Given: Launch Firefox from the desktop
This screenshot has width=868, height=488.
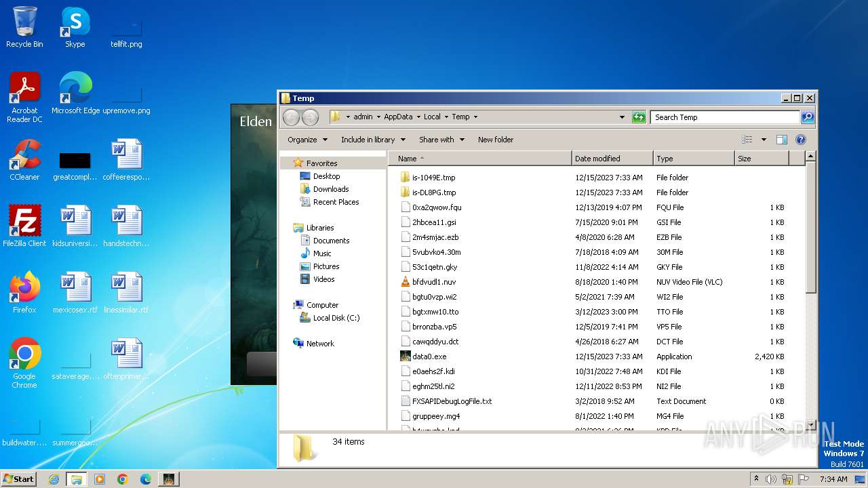Looking at the screenshot, I should pyautogui.click(x=24, y=293).
